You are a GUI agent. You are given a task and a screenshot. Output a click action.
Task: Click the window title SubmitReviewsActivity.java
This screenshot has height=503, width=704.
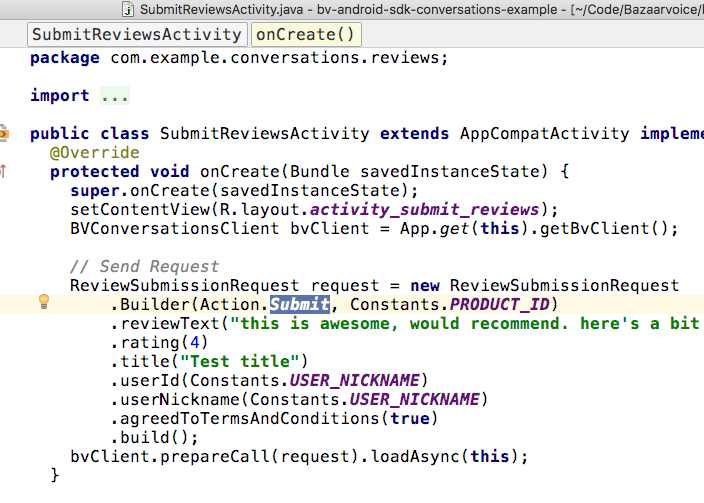click(221, 9)
